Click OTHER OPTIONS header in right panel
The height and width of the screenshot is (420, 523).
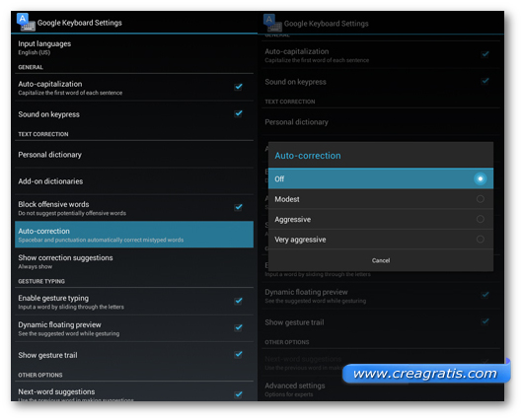pyautogui.click(x=287, y=342)
